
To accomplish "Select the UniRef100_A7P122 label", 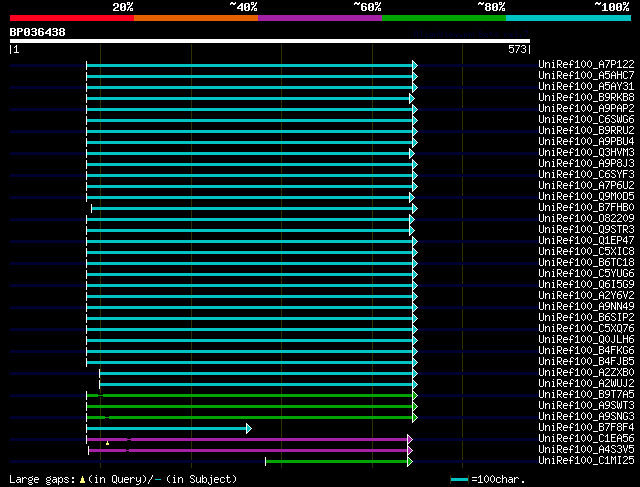I will pos(587,64).
